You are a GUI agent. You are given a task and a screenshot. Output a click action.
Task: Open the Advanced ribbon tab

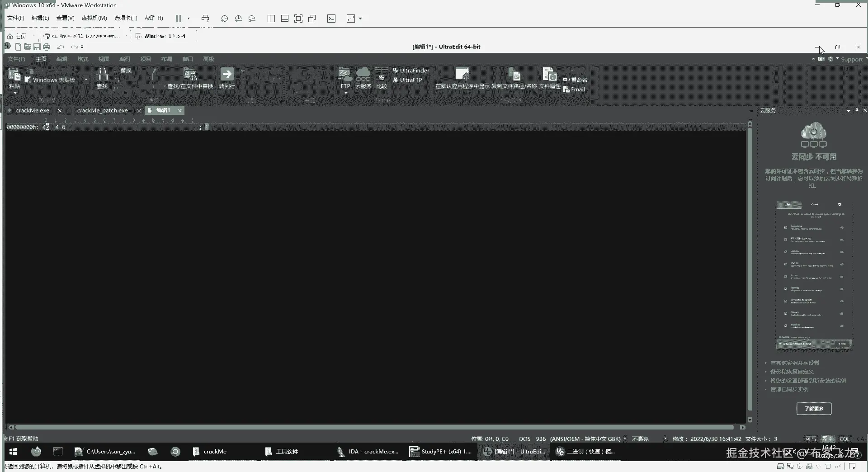tap(208, 59)
